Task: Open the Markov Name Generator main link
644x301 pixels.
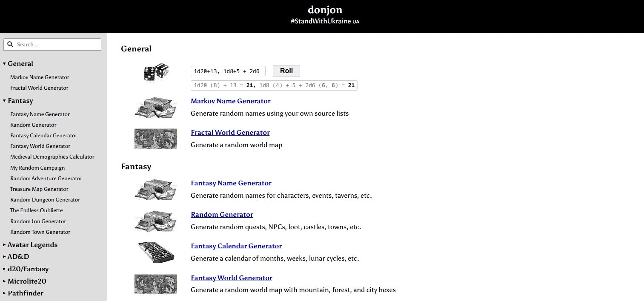Action: (x=231, y=101)
